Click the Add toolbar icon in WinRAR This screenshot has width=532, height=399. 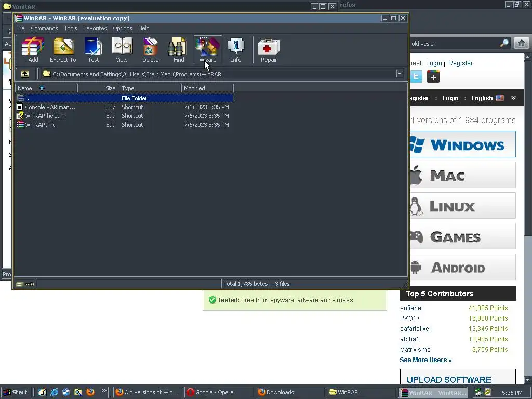33,50
